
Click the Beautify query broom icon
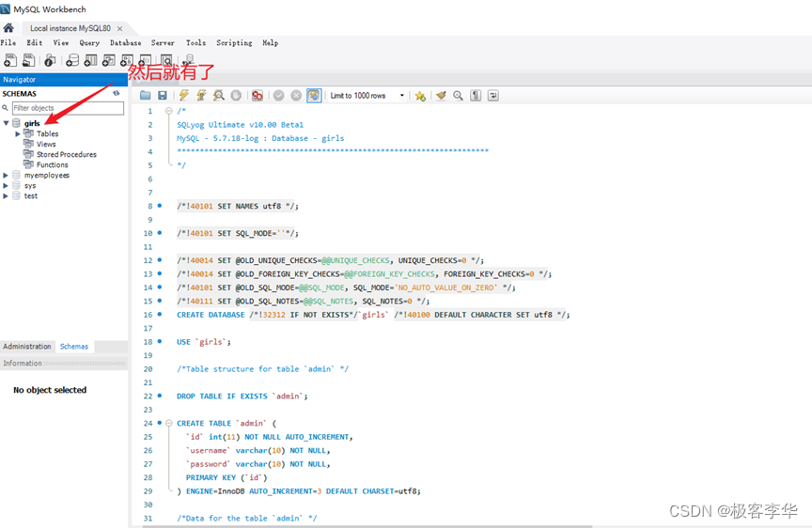441,96
